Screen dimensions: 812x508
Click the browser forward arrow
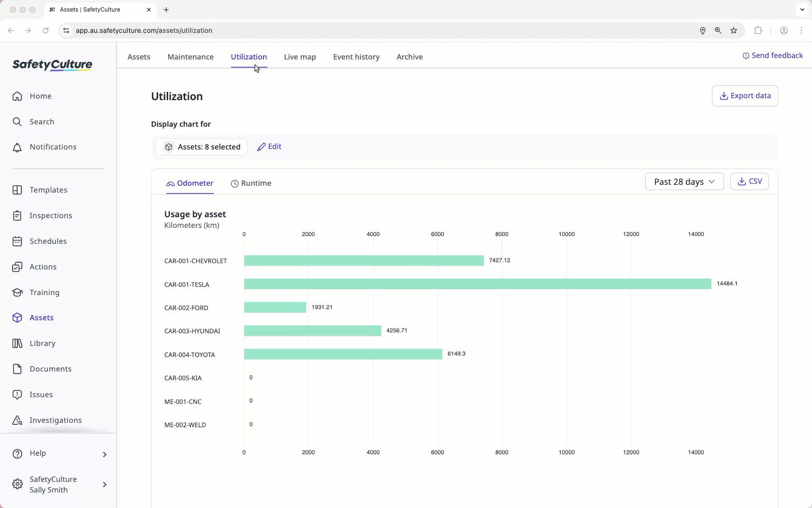click(x=28, y=30)
